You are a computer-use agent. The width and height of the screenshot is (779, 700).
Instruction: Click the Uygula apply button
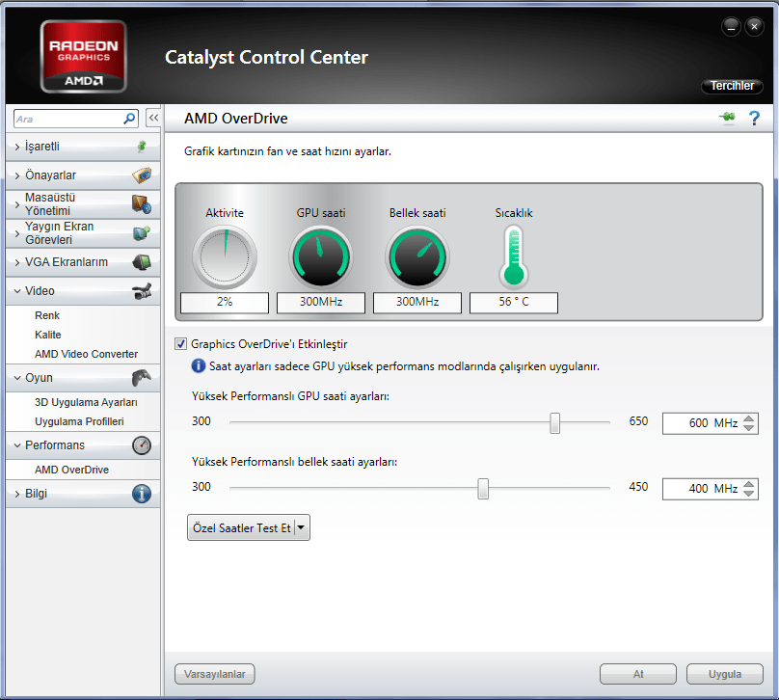(724, 674)
